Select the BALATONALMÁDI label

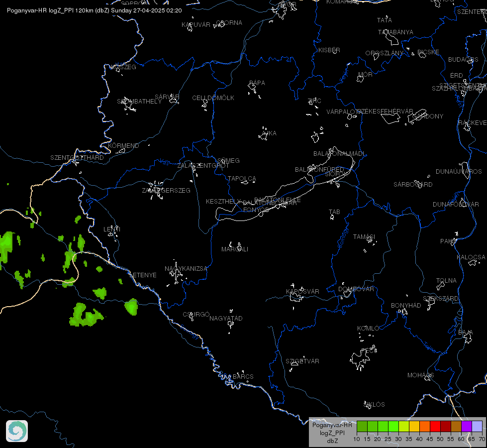coord(339,154)
